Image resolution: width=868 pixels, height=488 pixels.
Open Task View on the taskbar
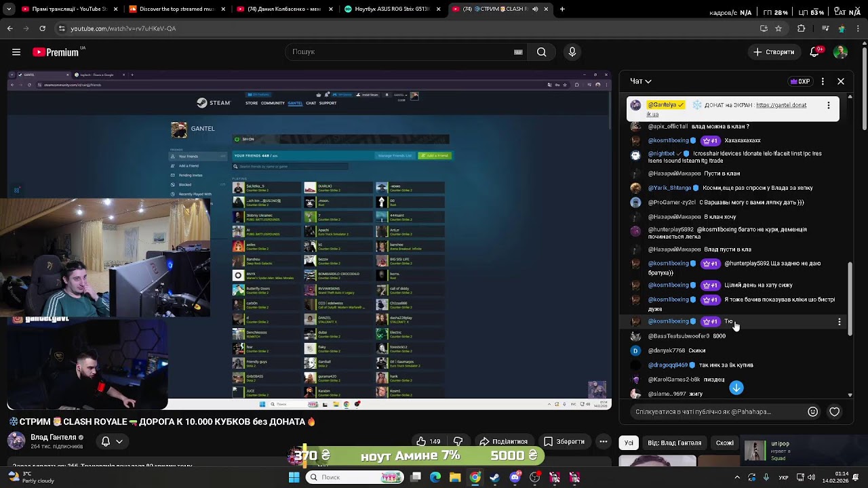(x=416, y=477)
